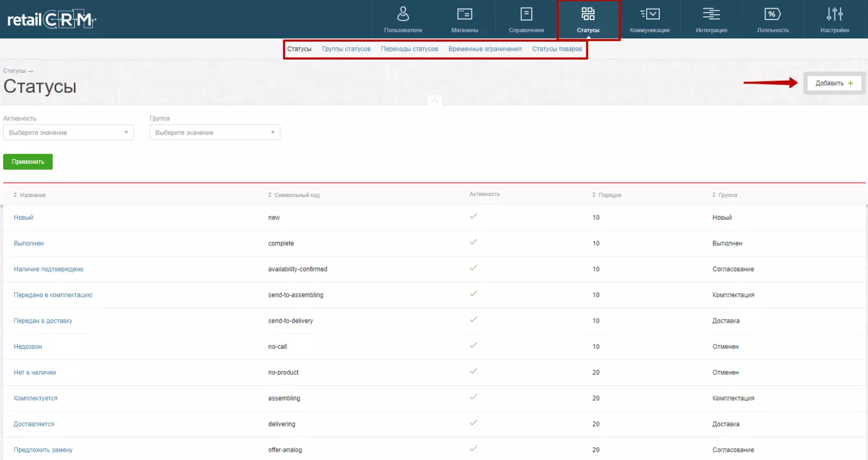Open the Недозвон status link

pyautogui.click(x=28, y=347)
